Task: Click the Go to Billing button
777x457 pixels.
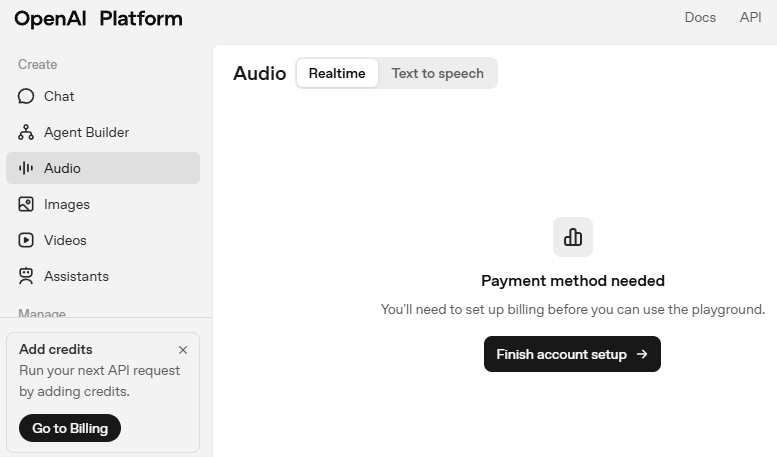Action: (70, 428)
